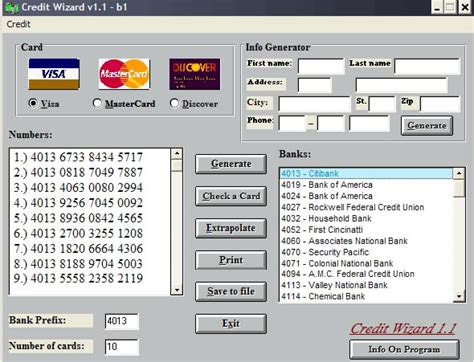Select number row 3.) ending 2994

[x=78, y=187]
